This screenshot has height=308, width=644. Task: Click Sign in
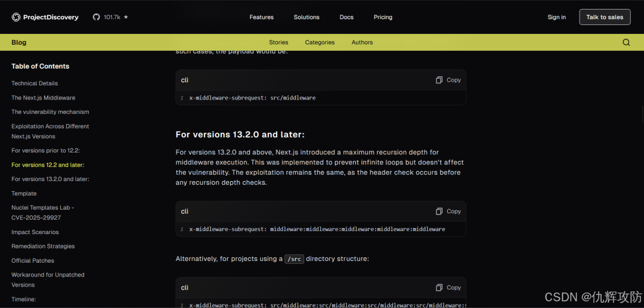tap(556, 17)
